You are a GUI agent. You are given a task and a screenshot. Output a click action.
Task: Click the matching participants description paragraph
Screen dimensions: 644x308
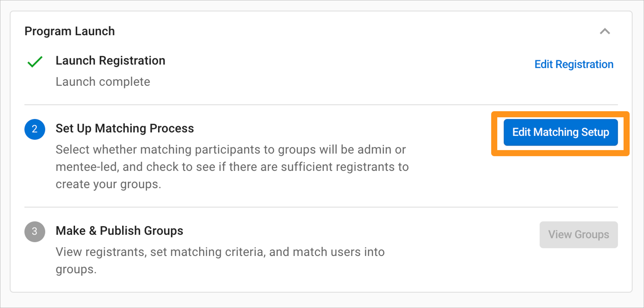point(232,167)
